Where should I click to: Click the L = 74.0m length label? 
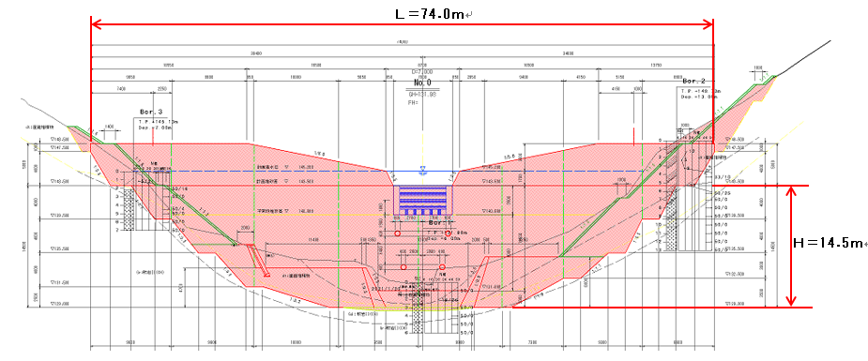pyautogui.click(x=429, y=14)
